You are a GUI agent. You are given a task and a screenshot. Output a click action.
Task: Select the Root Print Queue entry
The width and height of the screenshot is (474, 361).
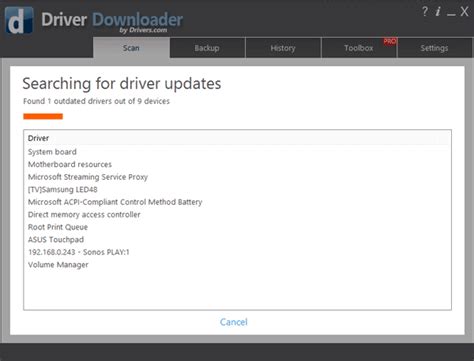(237, 227)
